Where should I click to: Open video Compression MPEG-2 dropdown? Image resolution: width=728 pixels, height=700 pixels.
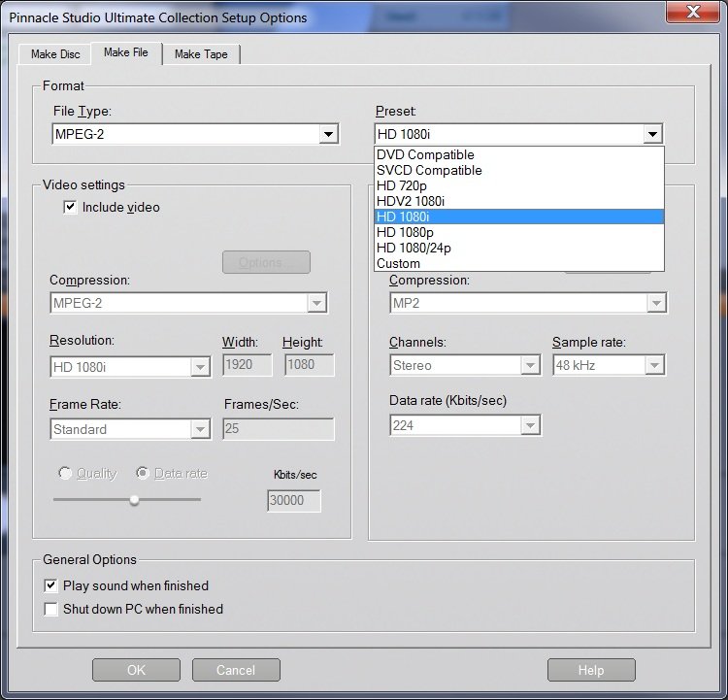pyautogui.click(x=189, y=303)
